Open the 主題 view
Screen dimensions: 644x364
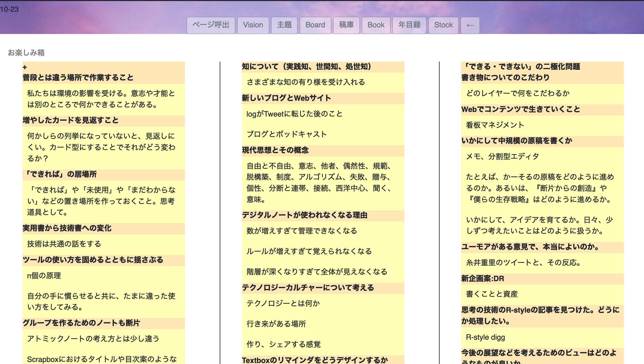tap(284, 25)
